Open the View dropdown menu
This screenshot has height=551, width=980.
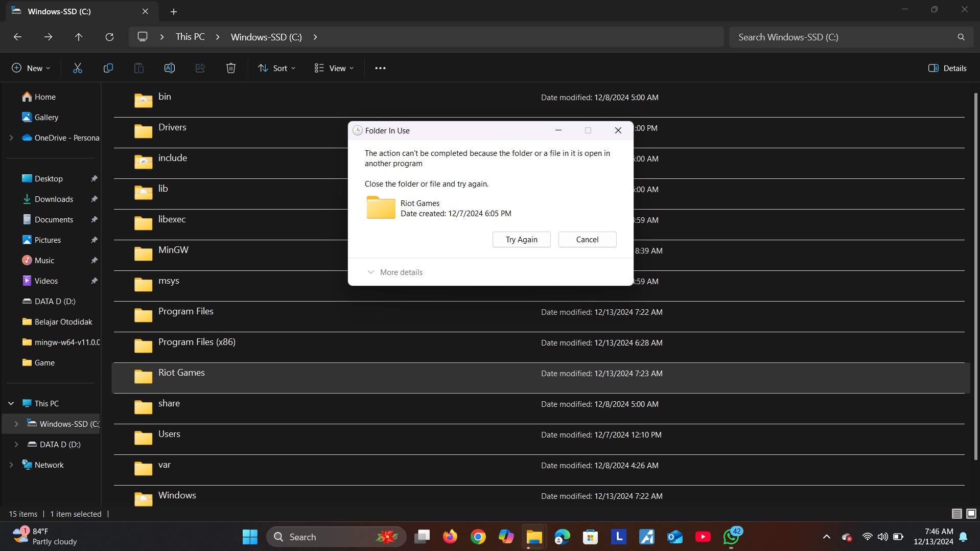(334, 68)
